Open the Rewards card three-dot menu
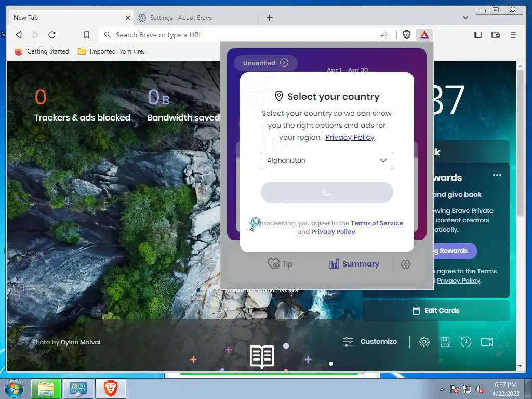 497,175
